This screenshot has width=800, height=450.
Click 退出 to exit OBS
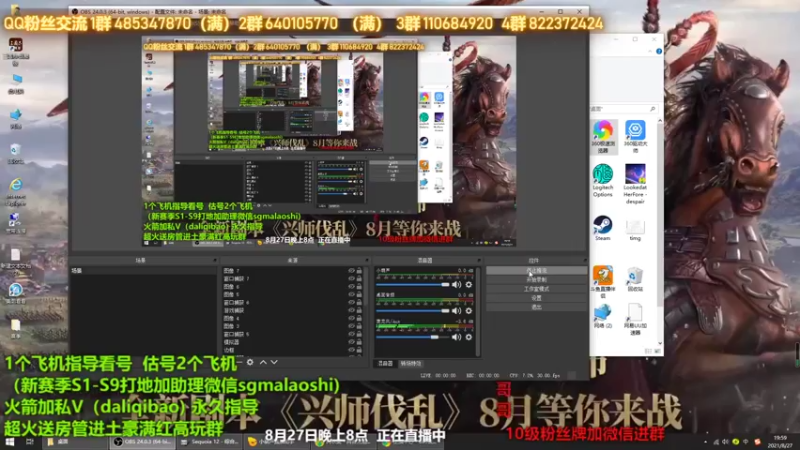click(536, 307)
